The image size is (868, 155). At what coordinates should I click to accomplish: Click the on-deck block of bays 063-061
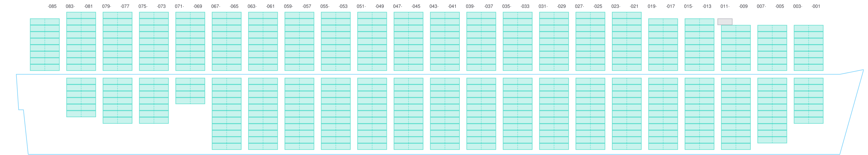coord(263,41)
